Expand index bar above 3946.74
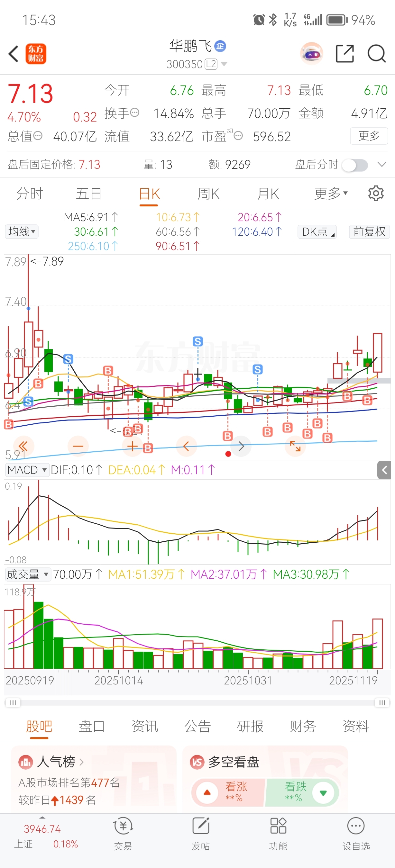395x868 pixels. (x=42, y=818)
